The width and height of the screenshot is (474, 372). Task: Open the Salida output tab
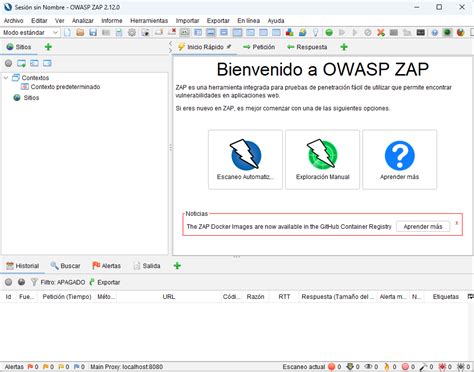[x=147, y=266]
